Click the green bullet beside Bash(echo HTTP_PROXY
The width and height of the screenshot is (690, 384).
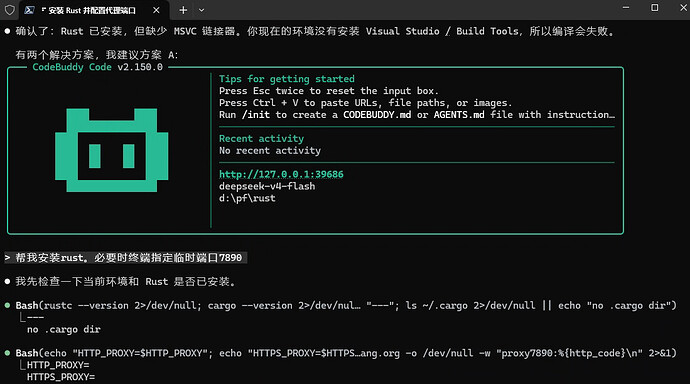[7, 353]
